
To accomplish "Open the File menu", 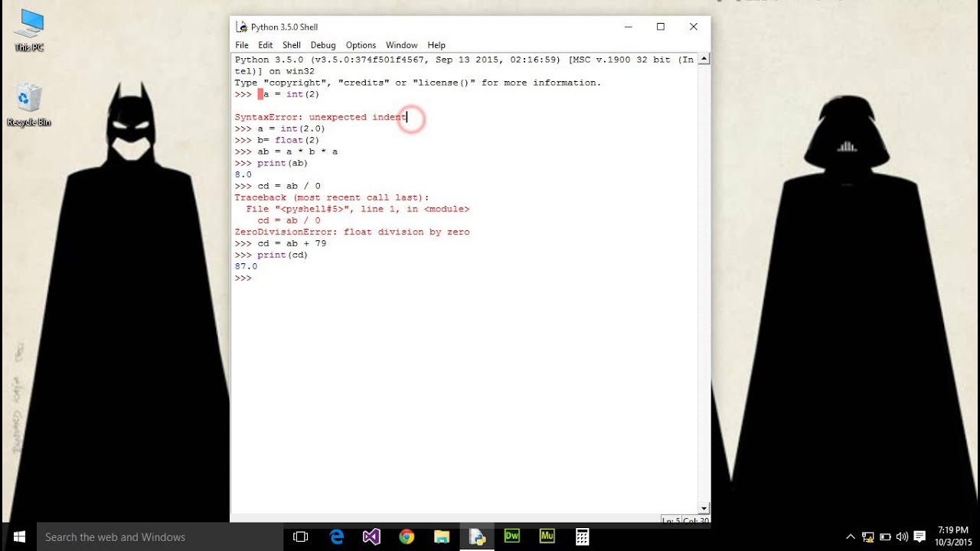I will tap(242, 45).
